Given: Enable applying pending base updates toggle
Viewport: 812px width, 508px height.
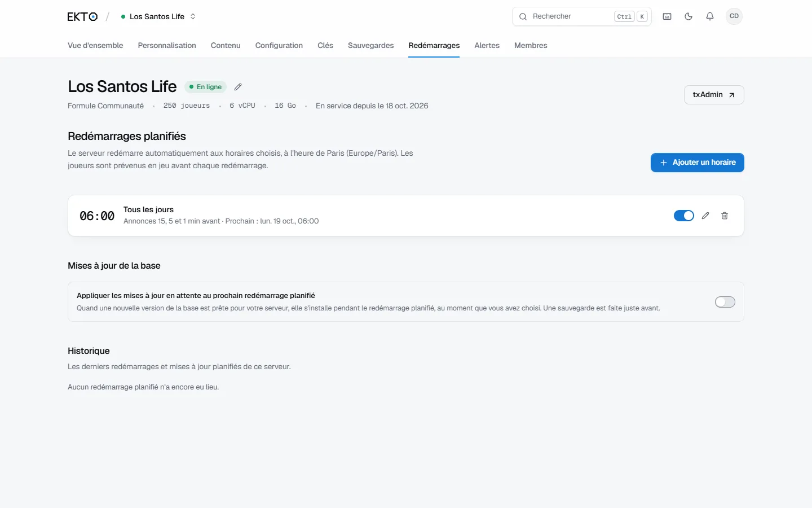Looking at the screenshot, I should pyautogui.click(x=725, y=302).
